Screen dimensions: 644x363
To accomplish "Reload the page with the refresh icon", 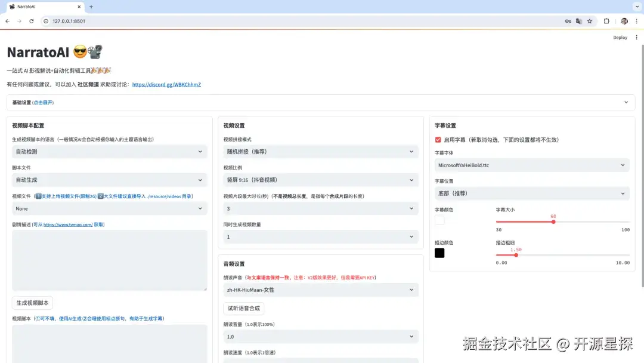I will click(x=31, y=21).
